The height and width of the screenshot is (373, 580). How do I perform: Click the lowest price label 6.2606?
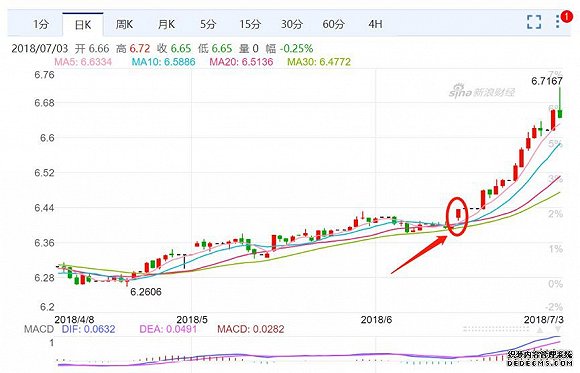click(146, 292)
